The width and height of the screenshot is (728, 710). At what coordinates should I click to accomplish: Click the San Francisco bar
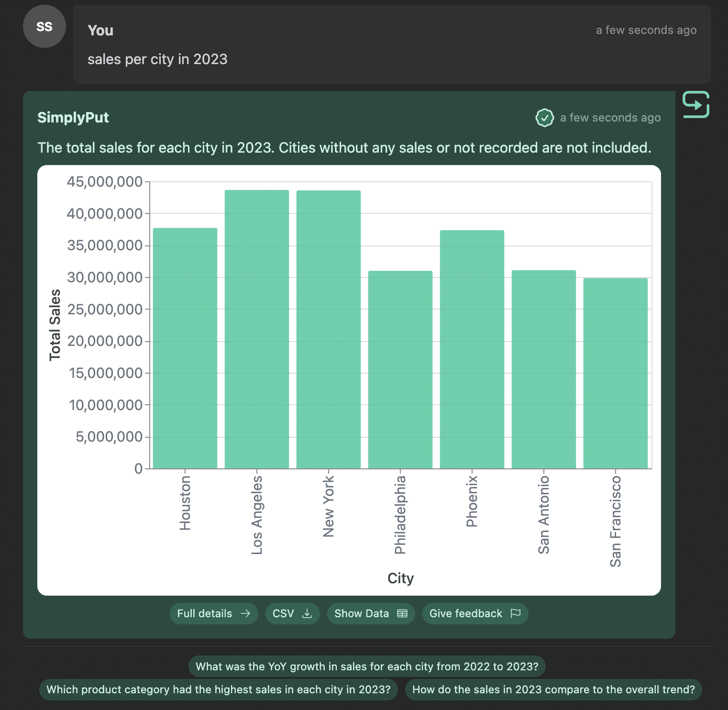(616, 374)
